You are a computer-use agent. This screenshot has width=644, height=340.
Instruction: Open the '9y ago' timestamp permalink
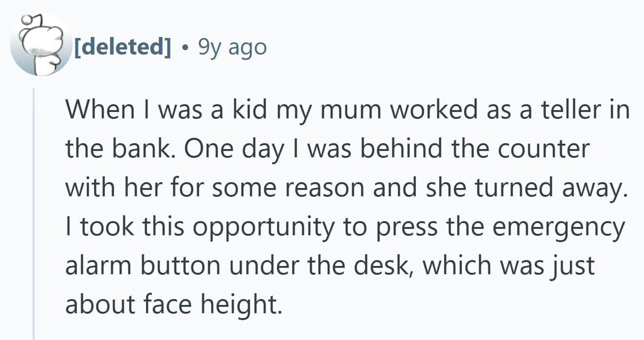tap(233, 47)
